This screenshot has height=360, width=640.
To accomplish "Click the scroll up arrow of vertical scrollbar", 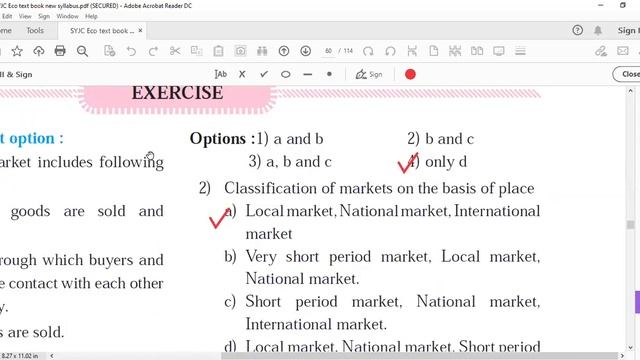I will (631, 91).
